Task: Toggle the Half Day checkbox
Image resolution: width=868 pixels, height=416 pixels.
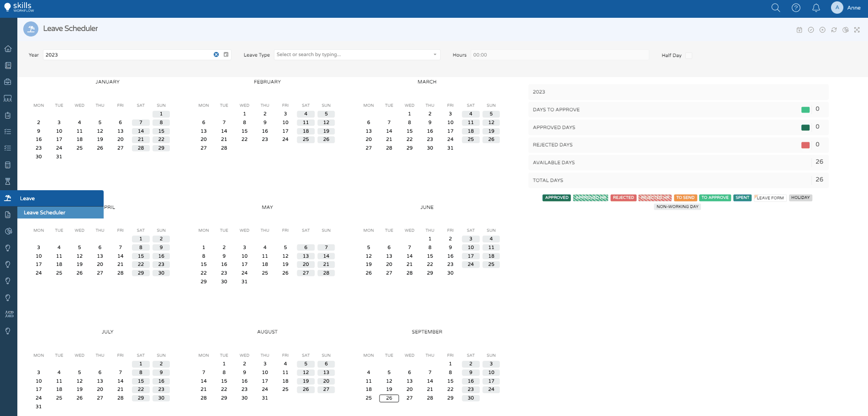Action: (689, 56)
